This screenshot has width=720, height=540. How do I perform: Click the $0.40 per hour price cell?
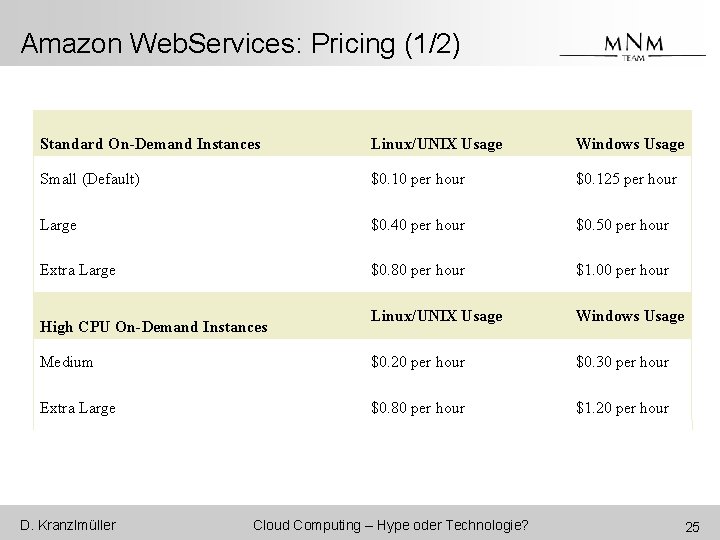(x=417, y=225)
